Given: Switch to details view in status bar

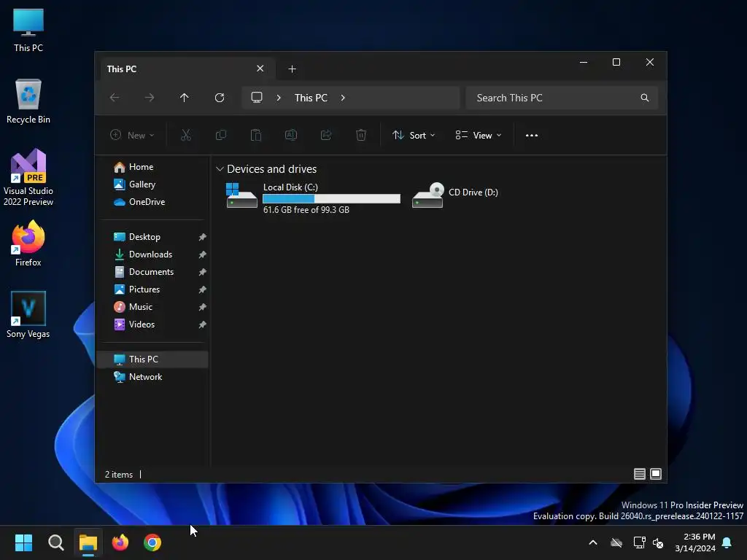Looking at the screenshot, I should pos(639,474).
